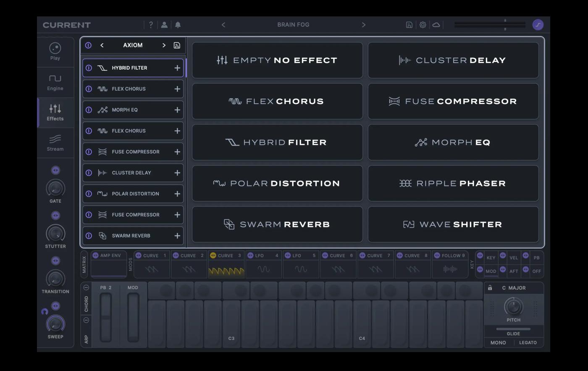The width and height of the screenshot is (588, 371).
Task: Open notifications bell icon
Action: pos(178,25)
